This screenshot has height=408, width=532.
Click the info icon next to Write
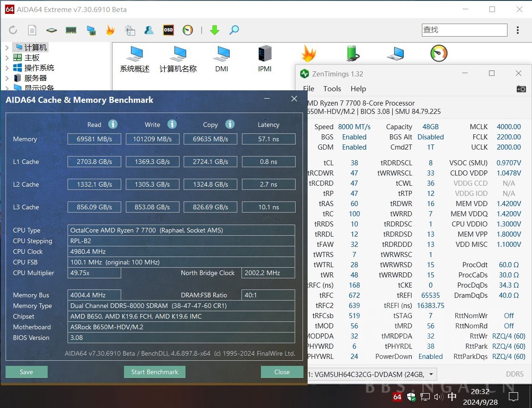(x=172, y=124)
